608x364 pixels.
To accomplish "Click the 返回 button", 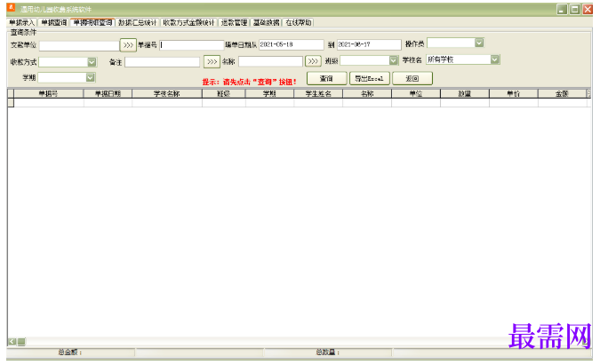I will click(x=412, y=78).
